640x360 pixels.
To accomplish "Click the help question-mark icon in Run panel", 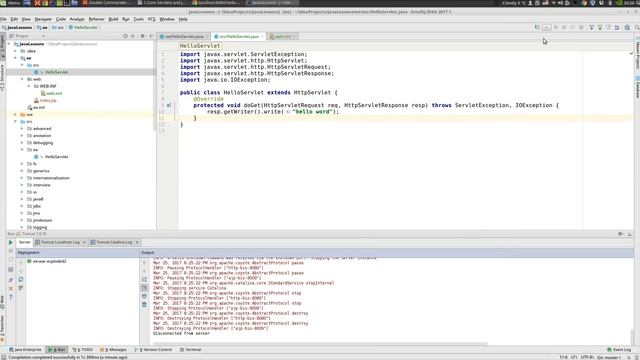I will point(11,297).
